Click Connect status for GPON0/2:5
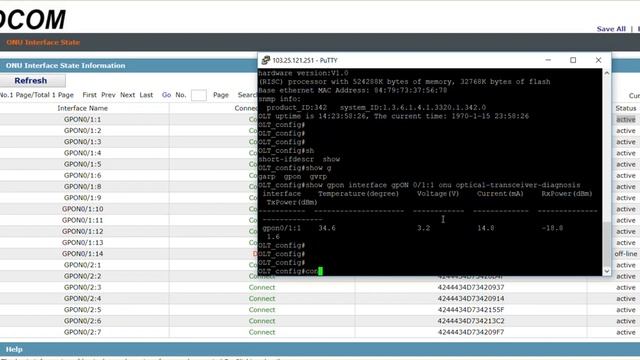This screenshot has width=640, height=360. [x=262, y=310]
